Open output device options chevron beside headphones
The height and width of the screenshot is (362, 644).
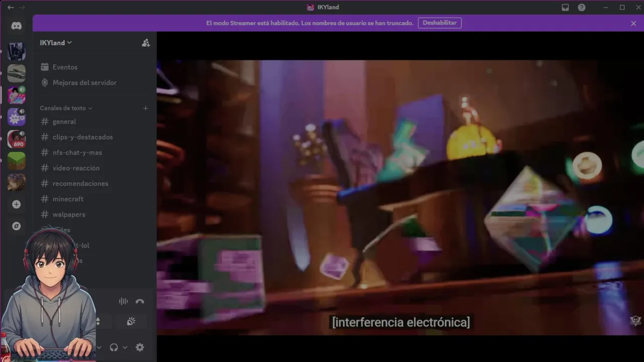(x=125, y=347)
